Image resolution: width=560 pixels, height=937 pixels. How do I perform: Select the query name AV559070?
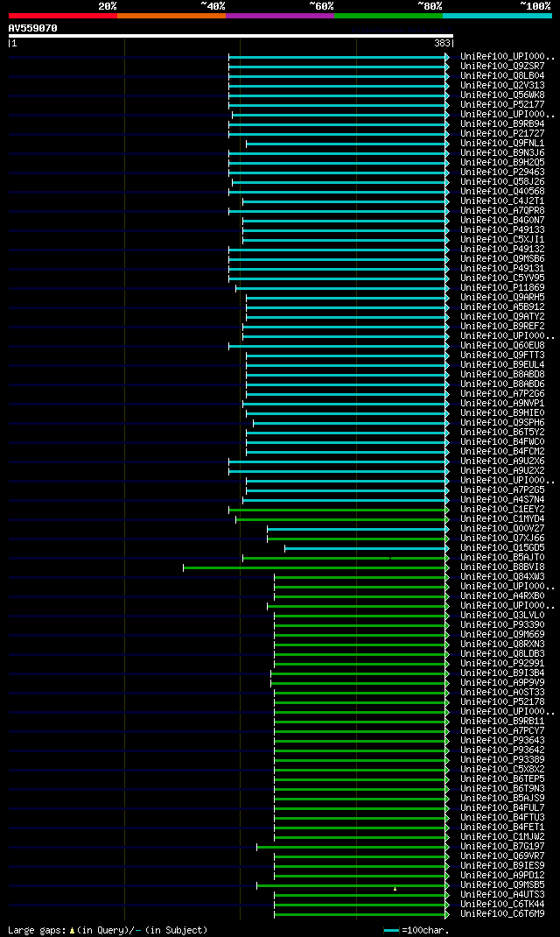click(x=33, y=28)
